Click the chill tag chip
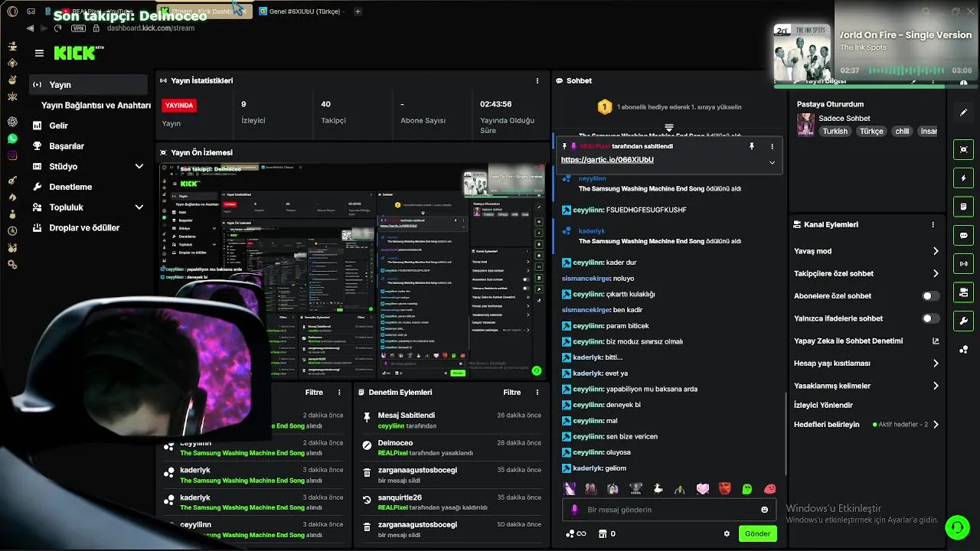The height and width of the screenshot is (551, 980). (902, 131)
